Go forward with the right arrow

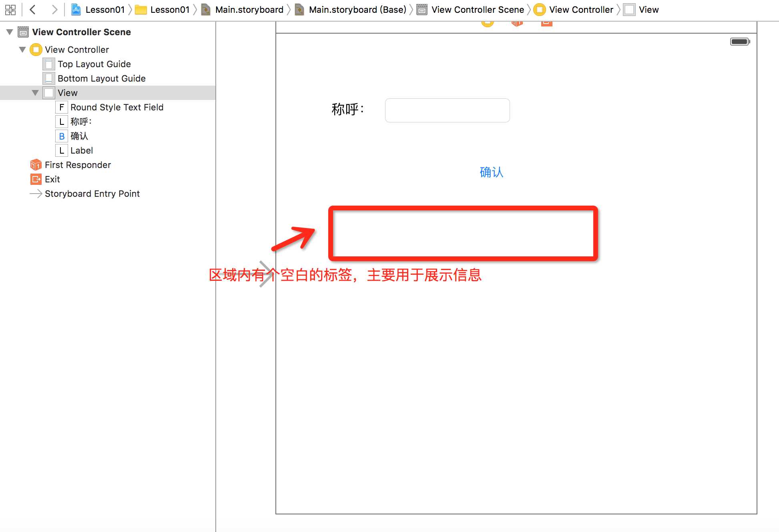[x=54, y=10]
